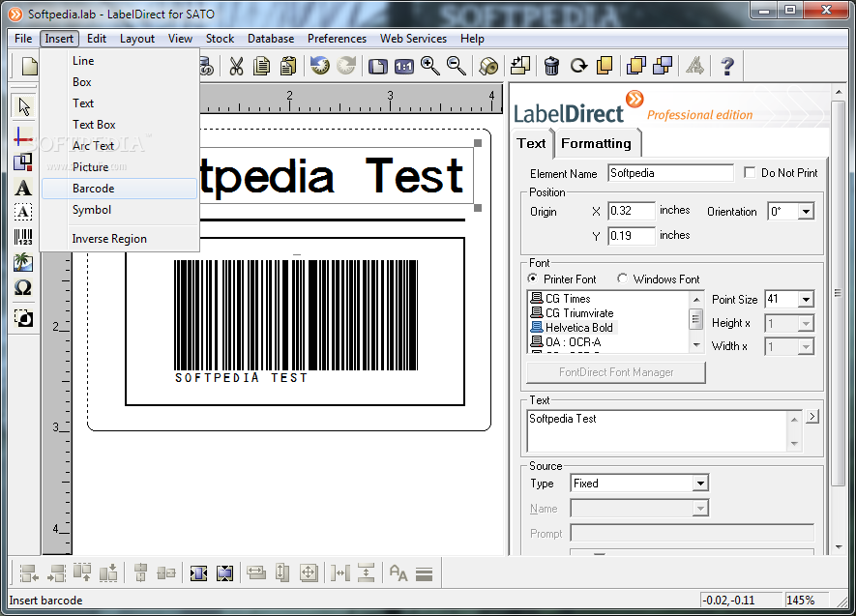Select CG Times in the font list
Screen dimensions: 856x616
tap(561, 299)
